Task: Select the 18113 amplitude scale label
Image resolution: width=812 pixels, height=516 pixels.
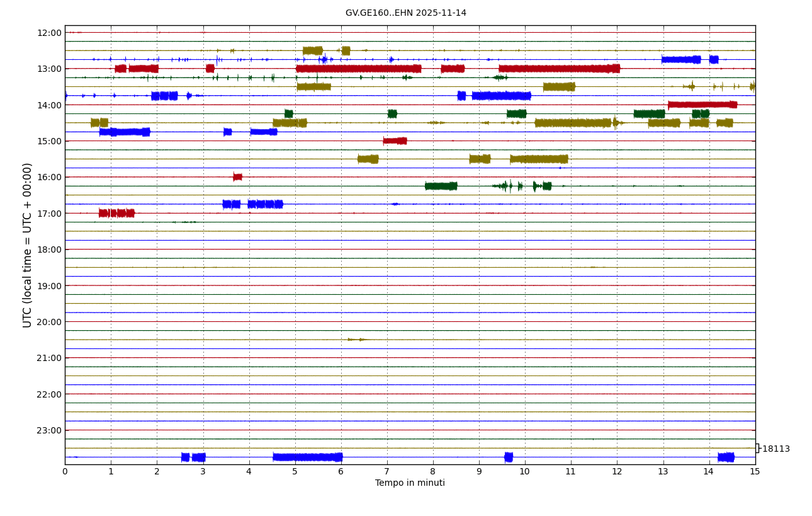Action: 775,449
